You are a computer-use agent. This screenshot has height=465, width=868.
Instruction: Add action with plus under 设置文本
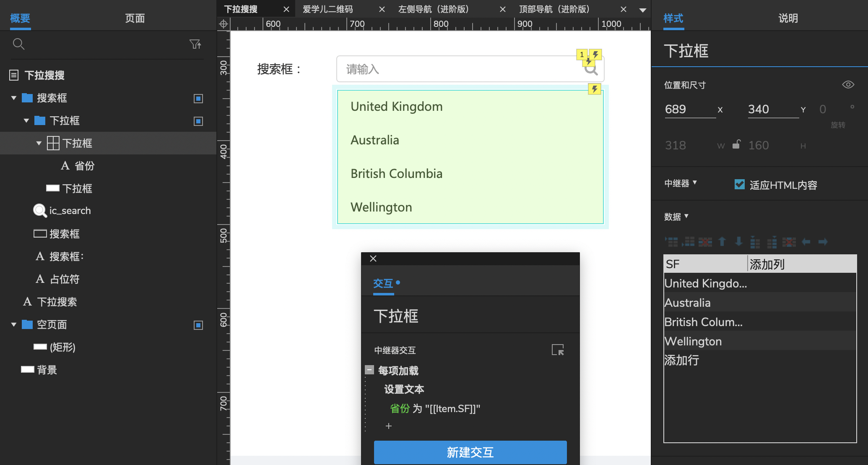click(389, 426)
